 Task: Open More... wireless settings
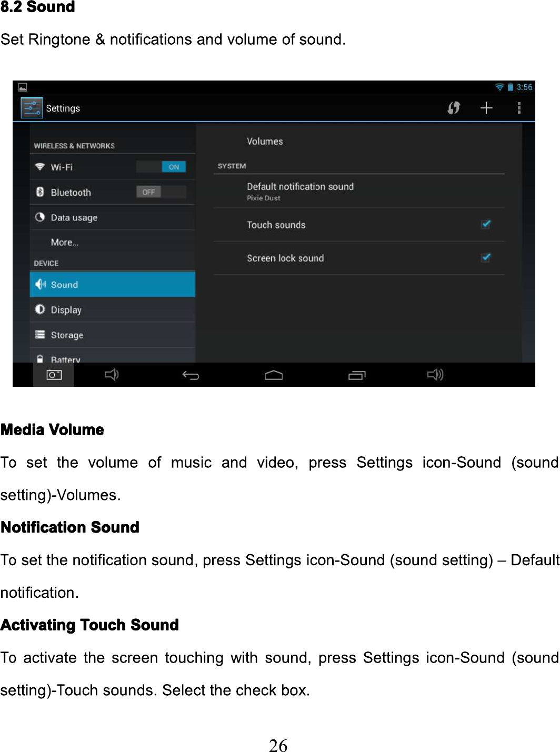[113, 242]
